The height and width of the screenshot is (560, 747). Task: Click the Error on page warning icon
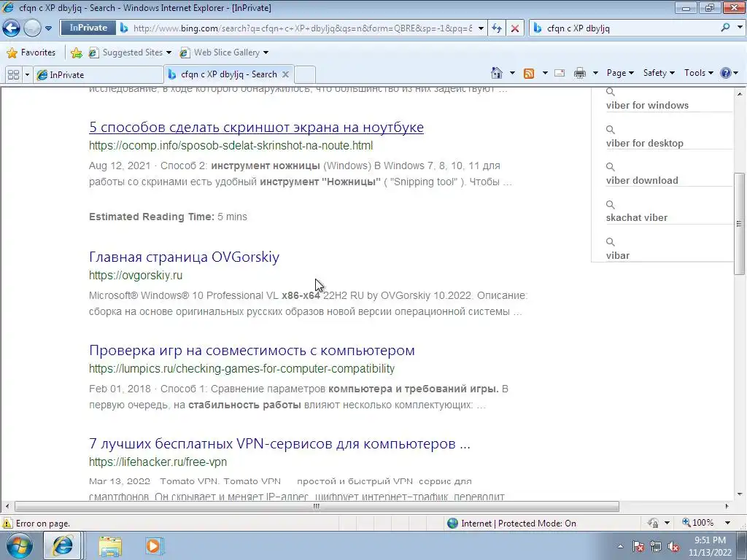(x=7, y=523)
